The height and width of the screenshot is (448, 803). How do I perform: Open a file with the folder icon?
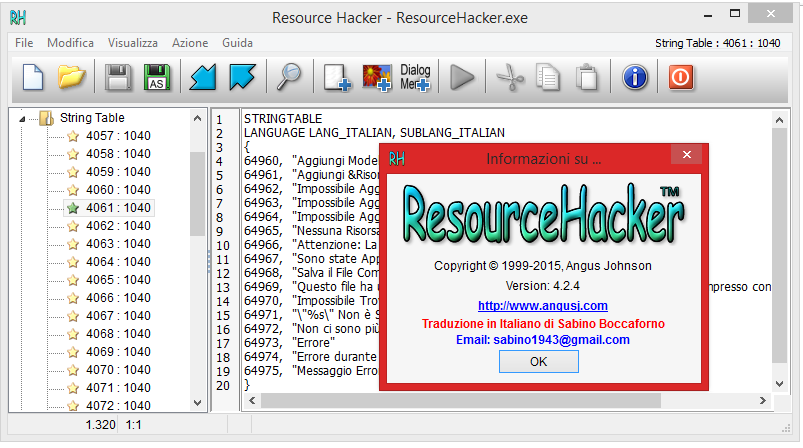[71, 77]
